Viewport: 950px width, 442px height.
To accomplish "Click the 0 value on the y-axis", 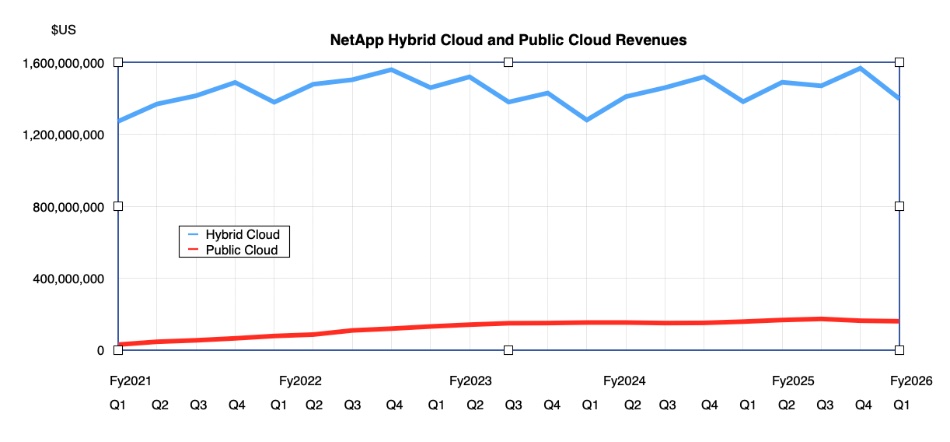I will tap(102, 351).
